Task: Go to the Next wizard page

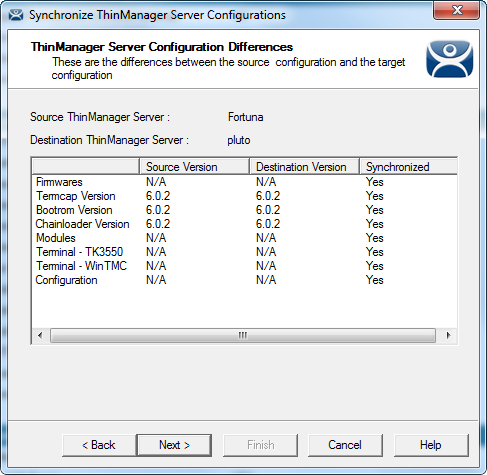Action: [x=174, y=445]
